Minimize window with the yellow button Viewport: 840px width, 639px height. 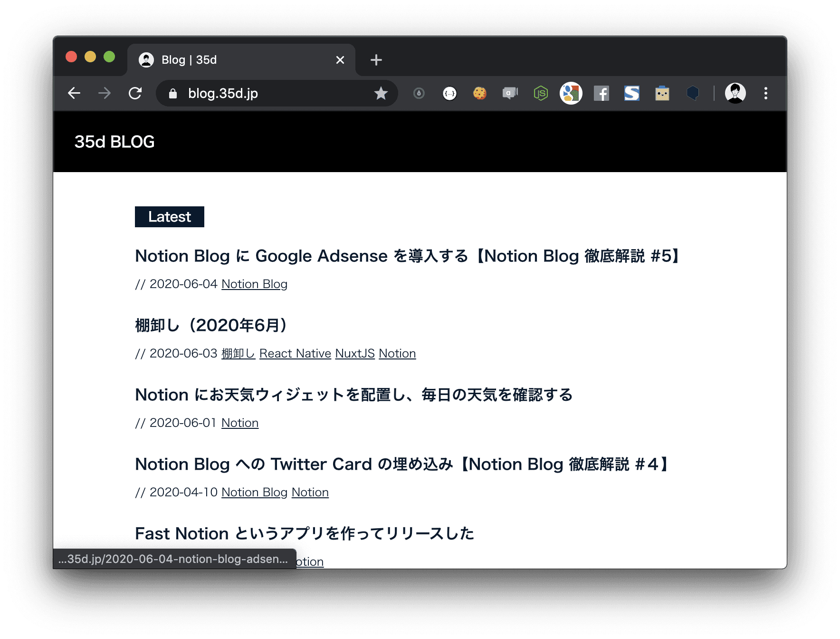tap(90, 57)
